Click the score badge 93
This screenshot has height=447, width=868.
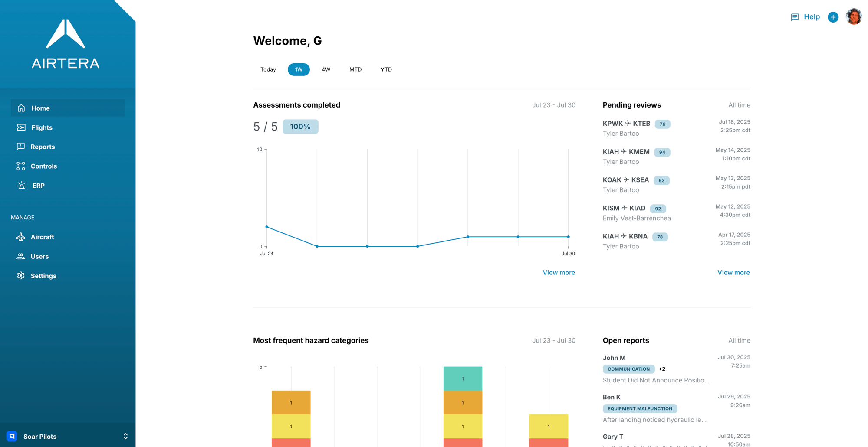pyautogui.click(x=661, y=180)
